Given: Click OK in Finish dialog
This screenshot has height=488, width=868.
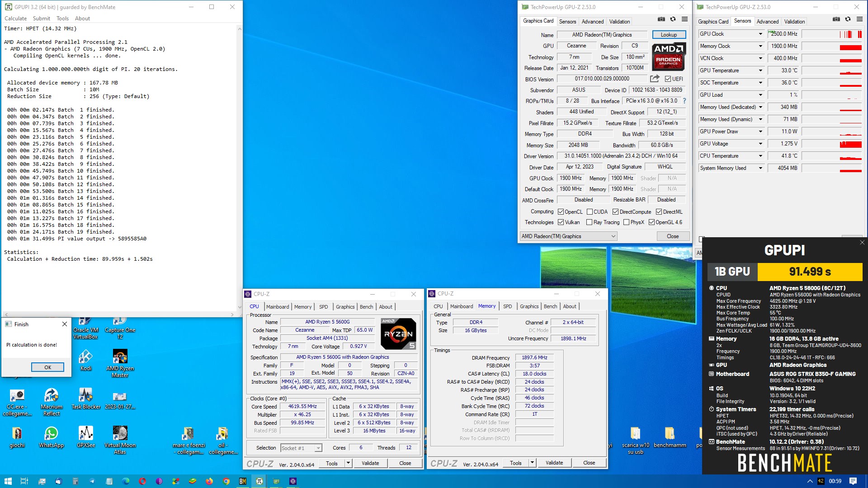Looking at the screenshot, I should tap(47, 367).
